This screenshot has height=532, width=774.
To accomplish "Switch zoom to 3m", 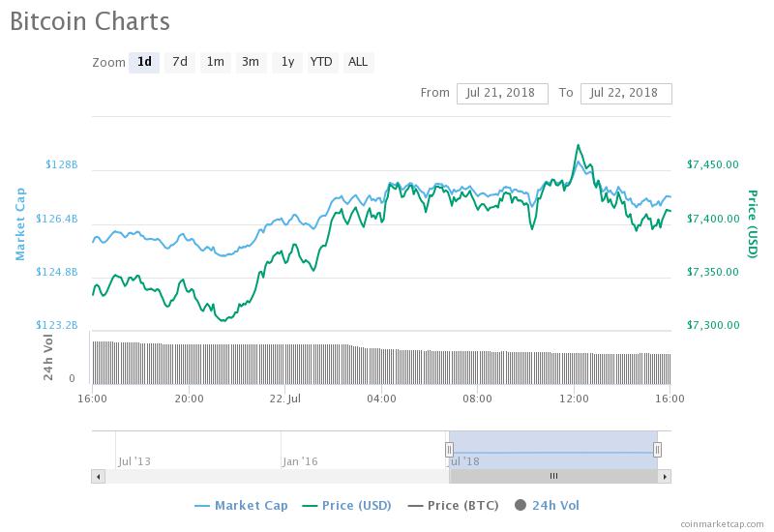I will pos(251,62).
